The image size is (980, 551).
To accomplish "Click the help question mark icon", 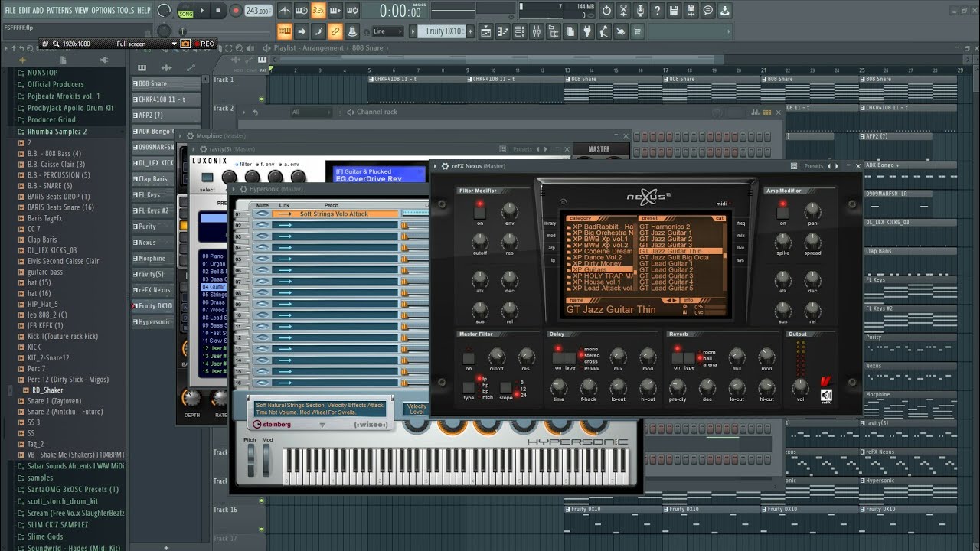I will click(x=657, y=11).
